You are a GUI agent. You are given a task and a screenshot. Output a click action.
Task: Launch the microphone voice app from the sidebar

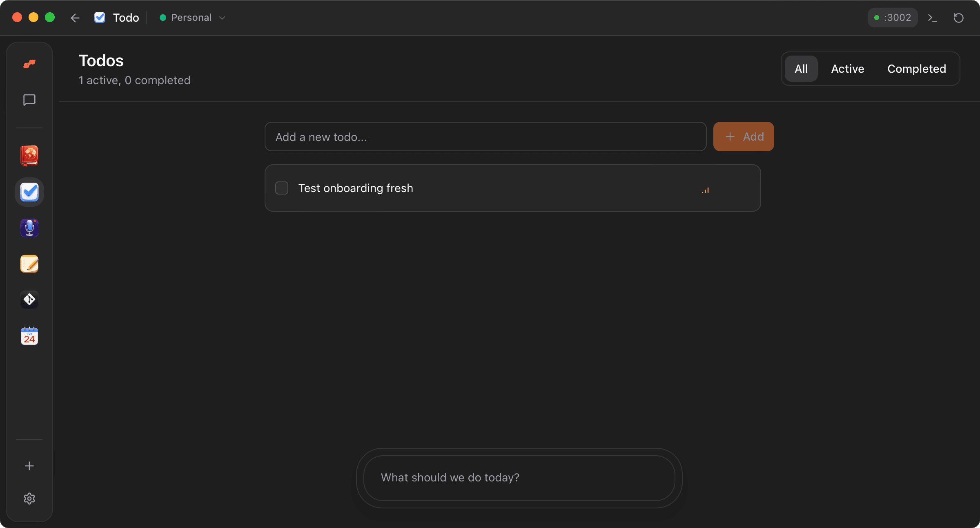[x=29, y=228]
